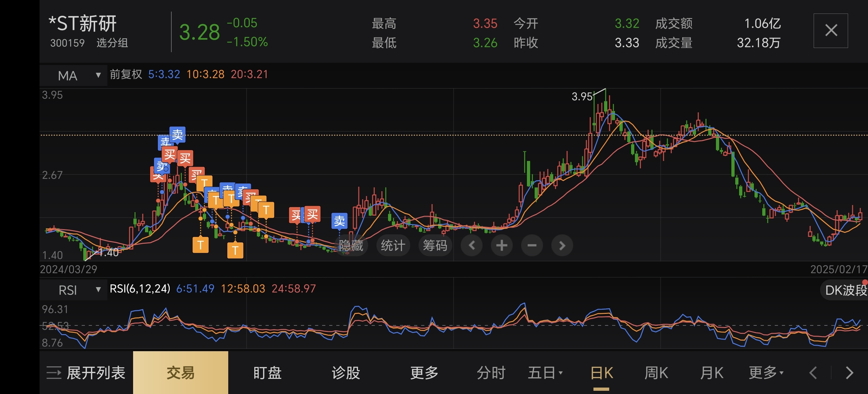Click the expand list hamburger icon
This screenshot has height=394, width=868.
pyautogui.click(x=54, y=372)
